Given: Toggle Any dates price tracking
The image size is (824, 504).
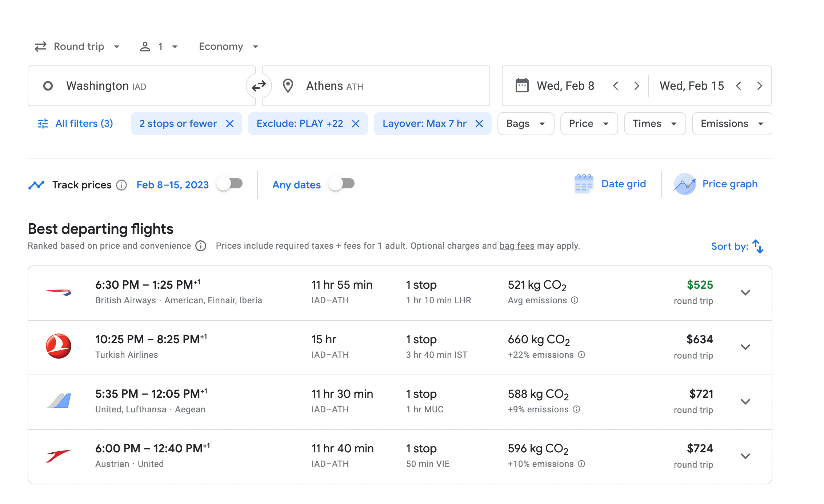Looking at the screenshot, I should pyautogui.click(x=341, y=184).
